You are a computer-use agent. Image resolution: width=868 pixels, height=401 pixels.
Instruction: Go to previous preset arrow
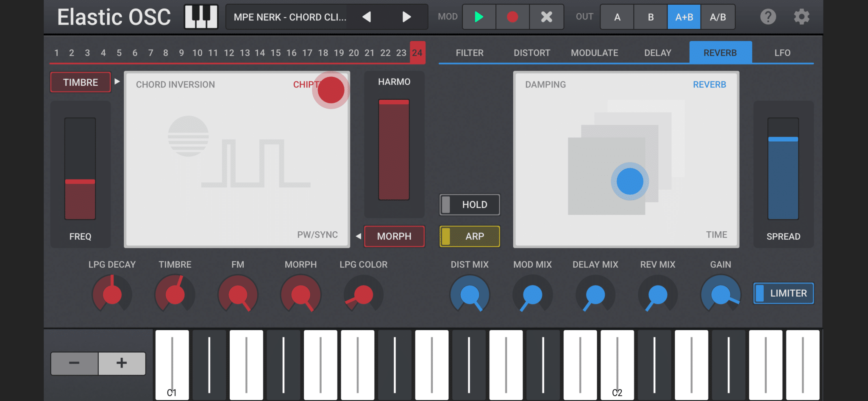point(367,17)
